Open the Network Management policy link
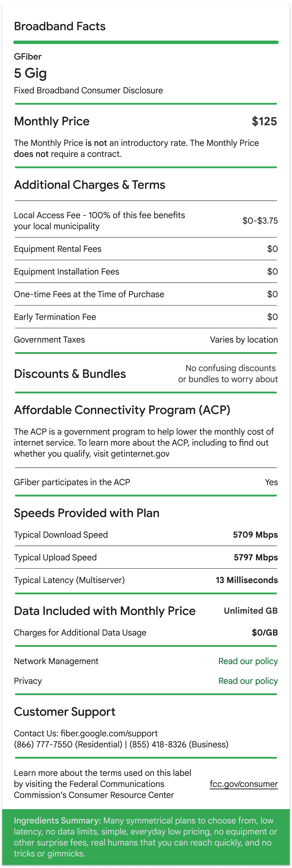Viewport: 292px width, 868px height. coord(248,661)
